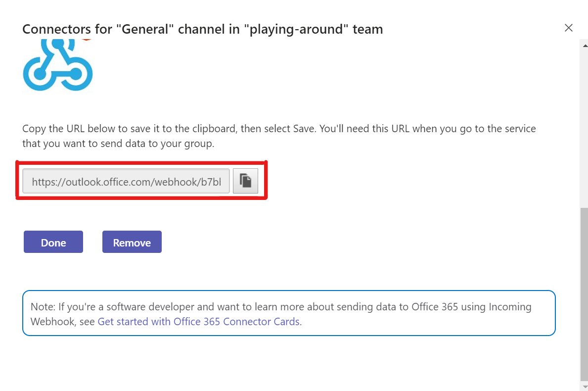Viewport: 588px width, 391px height.
Task: Click the red badge on the webhook logo
Action: [x=87, y=39]
